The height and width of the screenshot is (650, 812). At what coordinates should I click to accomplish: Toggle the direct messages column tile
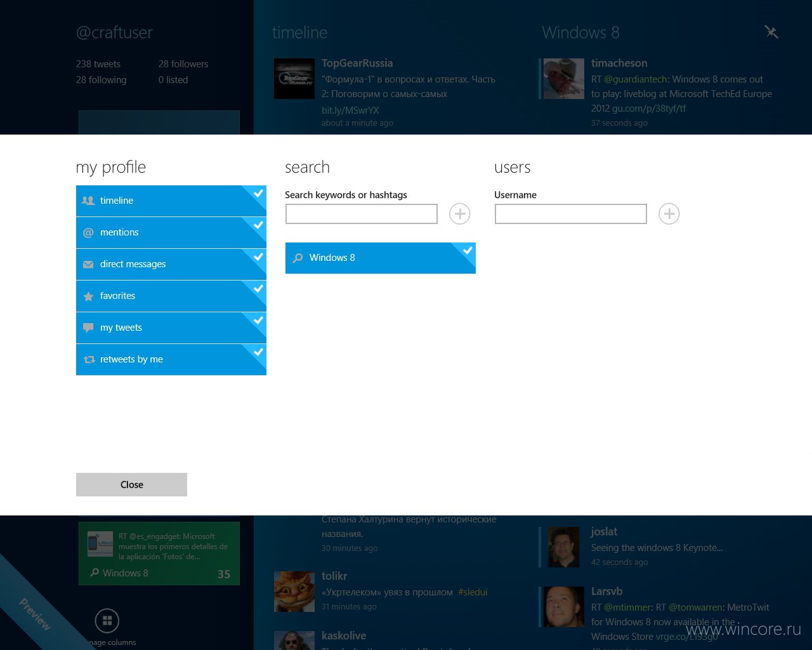coord(171,264)
